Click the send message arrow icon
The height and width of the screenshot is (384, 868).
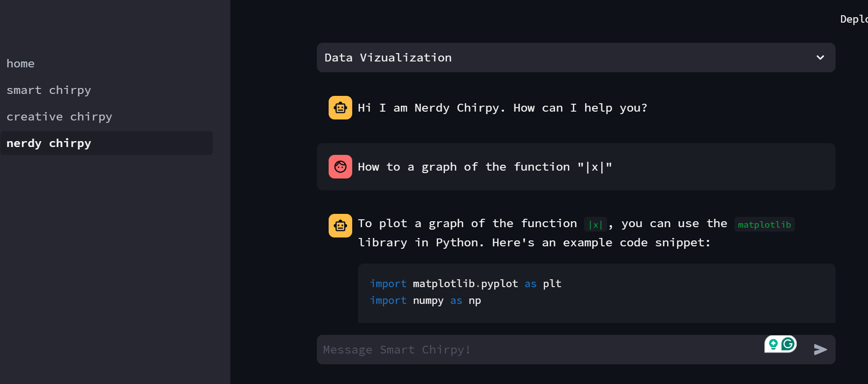pyautogui.click(x=820, y=350)
